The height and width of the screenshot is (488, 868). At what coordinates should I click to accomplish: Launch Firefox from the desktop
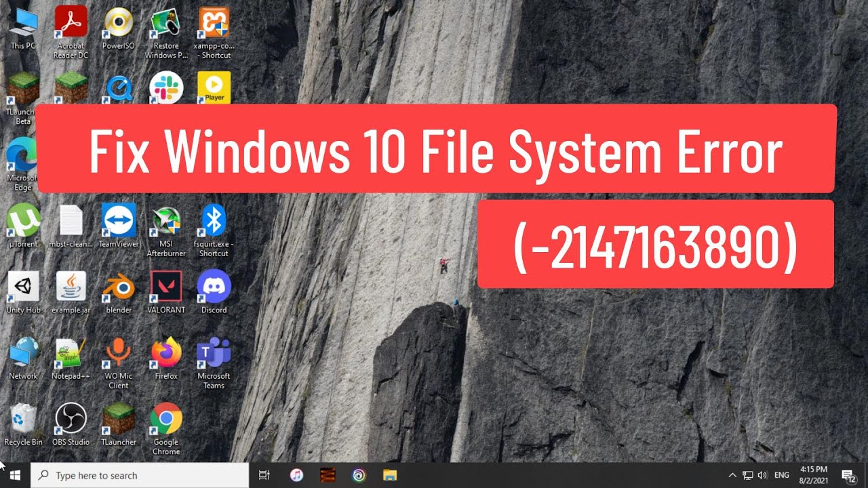pos(166,359)
